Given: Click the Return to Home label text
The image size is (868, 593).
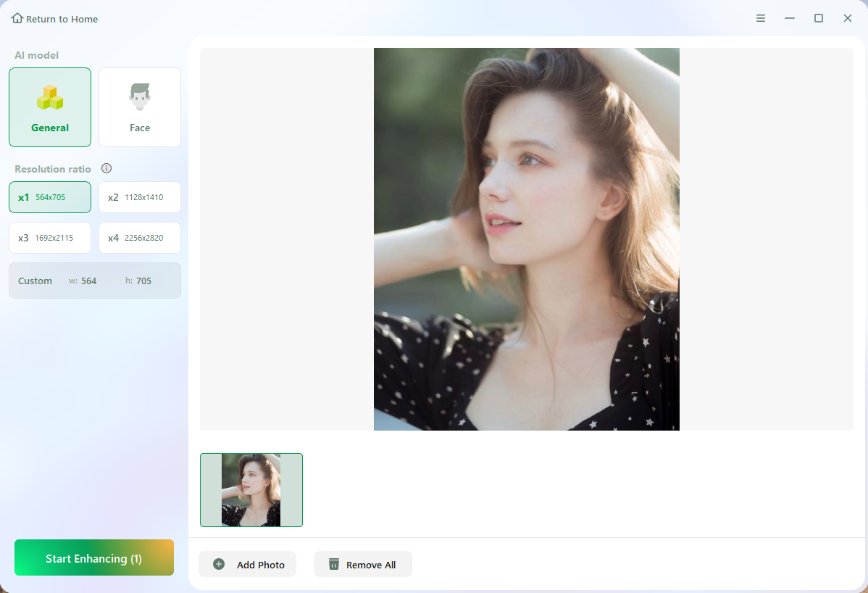Looking at the screenshot, I should click(x=62, y=19).
